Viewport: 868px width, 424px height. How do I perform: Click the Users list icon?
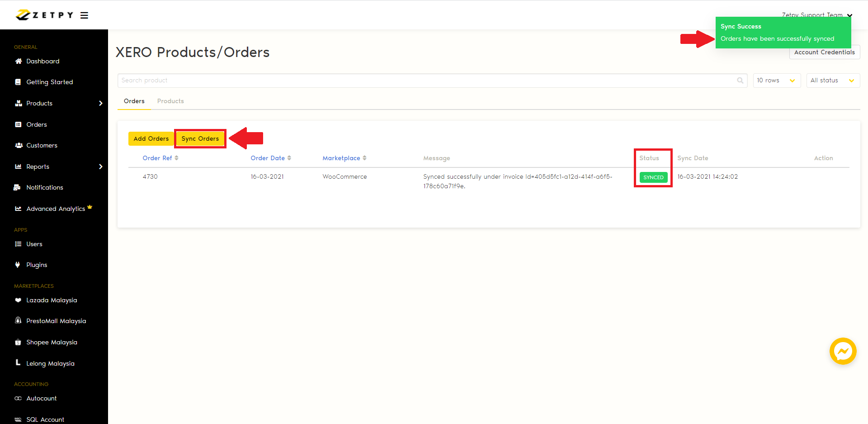tap(18, 244)
